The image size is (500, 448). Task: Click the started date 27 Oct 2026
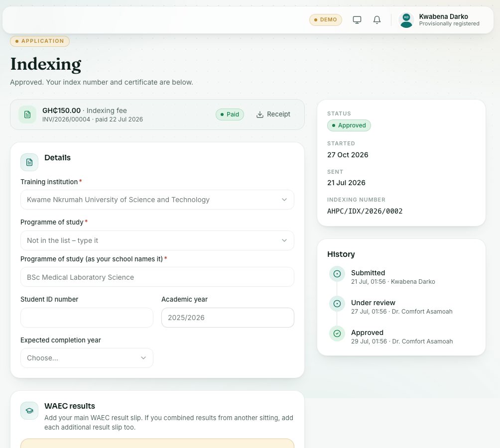coord(348,155)
